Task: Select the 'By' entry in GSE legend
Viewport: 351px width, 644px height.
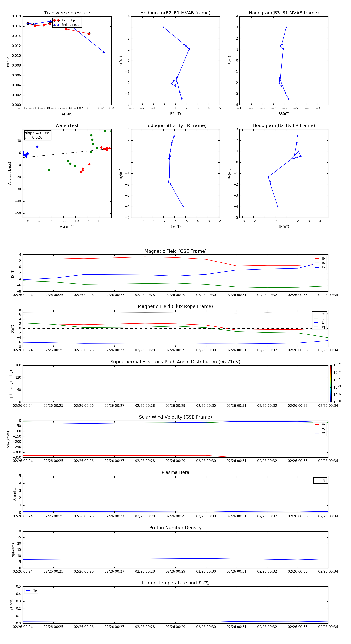Action: pos(320,263)
